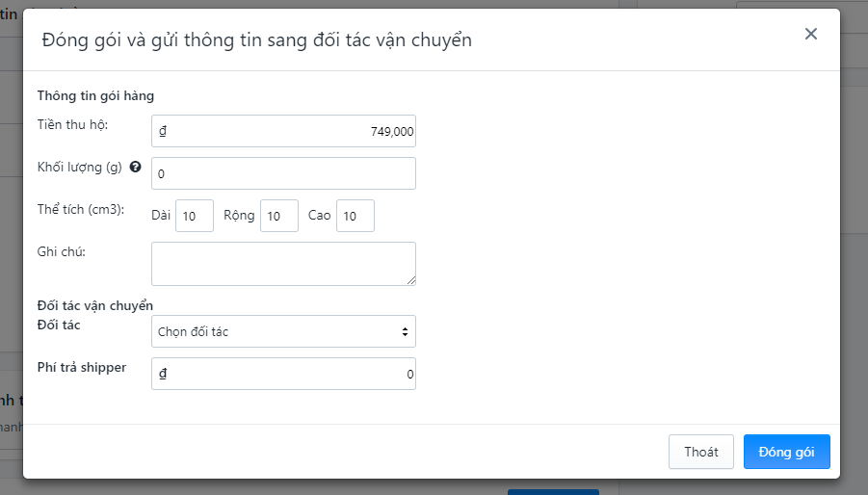Screen dimensions: 868x495
Task: Open the Chọn đối tác dropdown
Action: (283, 331)
